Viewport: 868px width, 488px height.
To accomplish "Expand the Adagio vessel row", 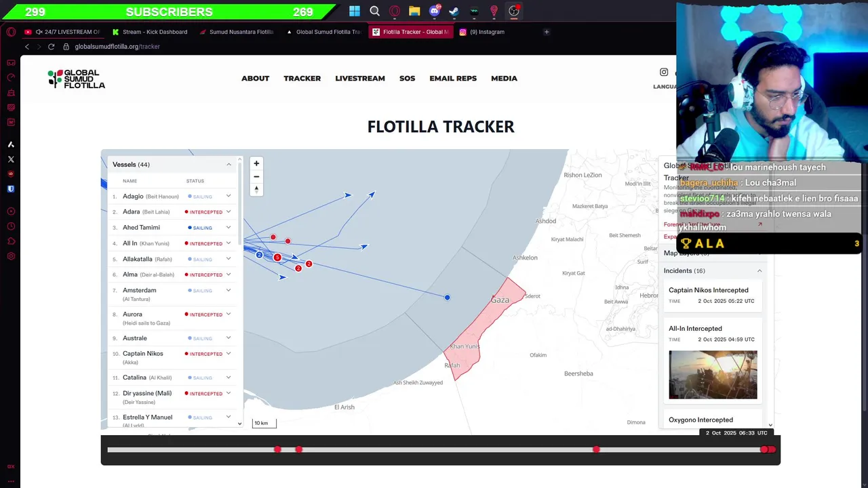I will [x=229, y=196].
